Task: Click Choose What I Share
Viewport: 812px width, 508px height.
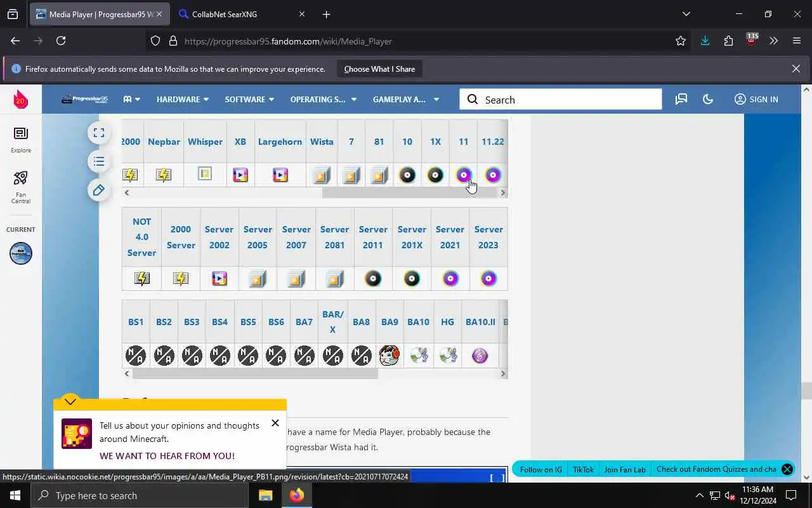Action: pyautogui.click(x=379, y=69)
